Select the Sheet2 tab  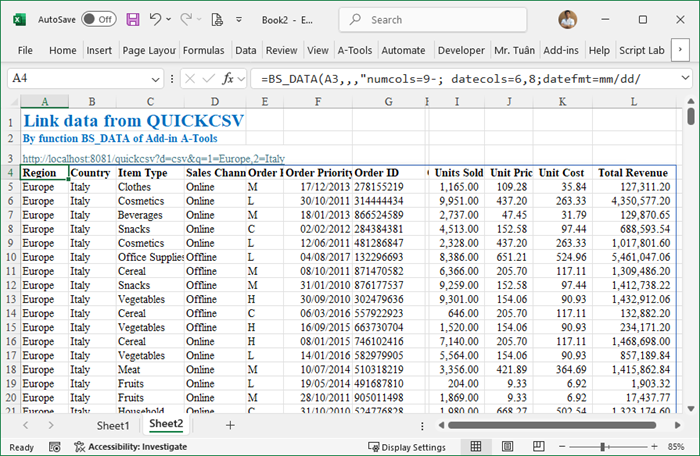click(x=166, y=424)
